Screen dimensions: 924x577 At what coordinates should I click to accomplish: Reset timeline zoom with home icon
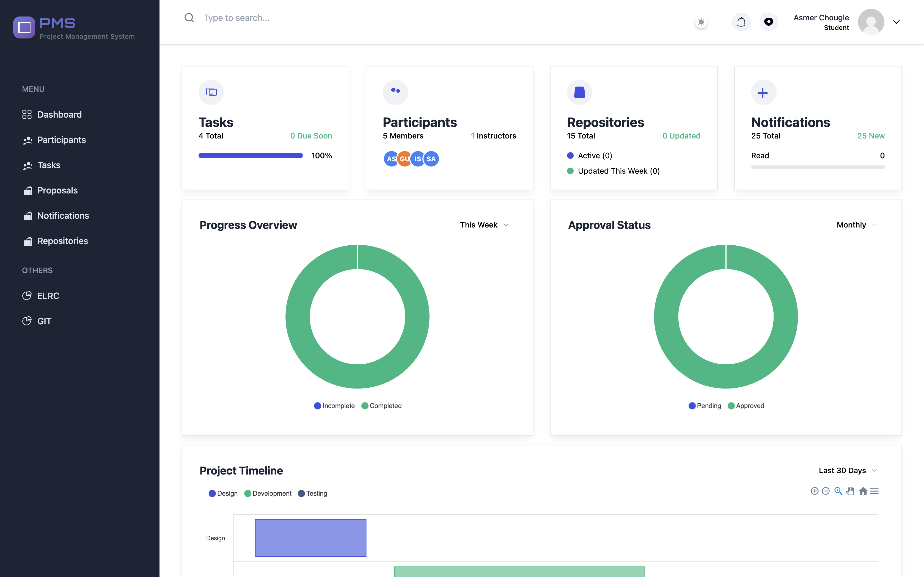pos(863,491)
